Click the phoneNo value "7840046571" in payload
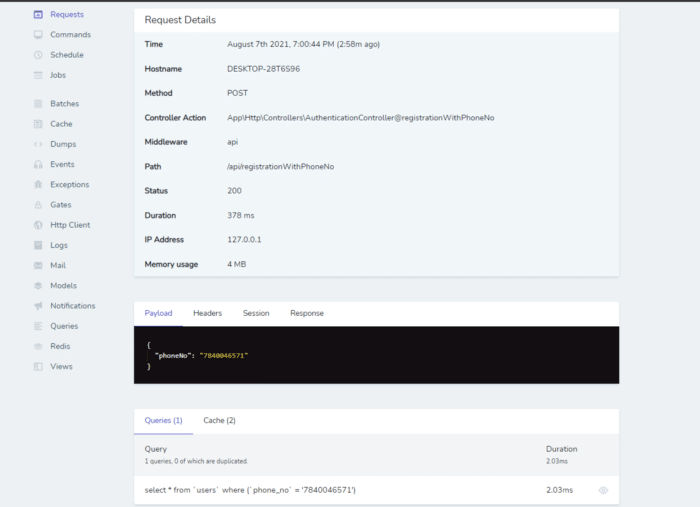This screenshot has width=700, height=507. pyautogui.click(x=224, y=356)
